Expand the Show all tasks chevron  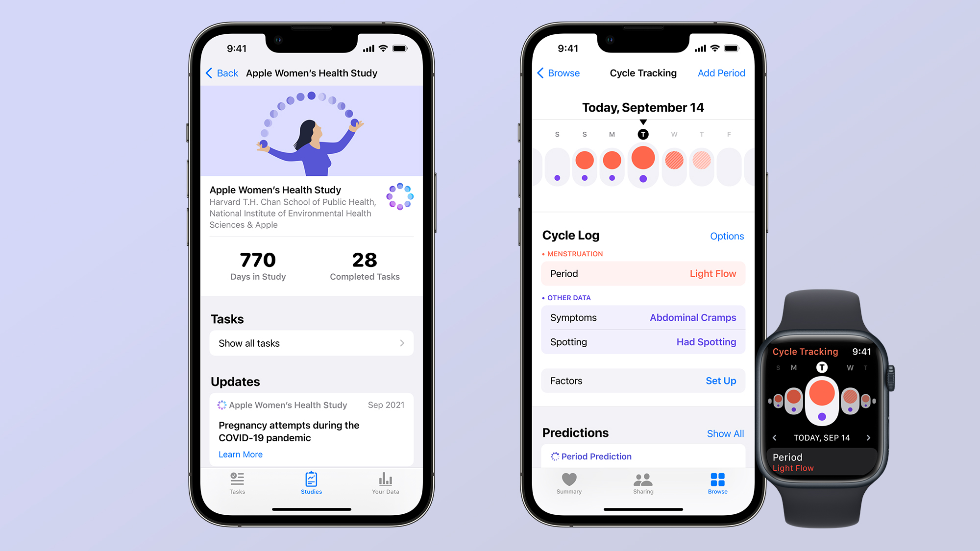tap(406, 345)
